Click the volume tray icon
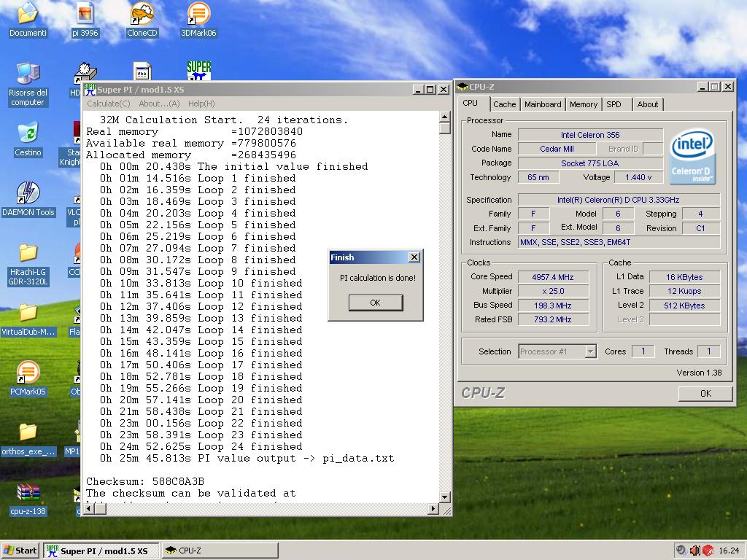The width and height of the screenshot is (747, 560). tap(695, 551)
